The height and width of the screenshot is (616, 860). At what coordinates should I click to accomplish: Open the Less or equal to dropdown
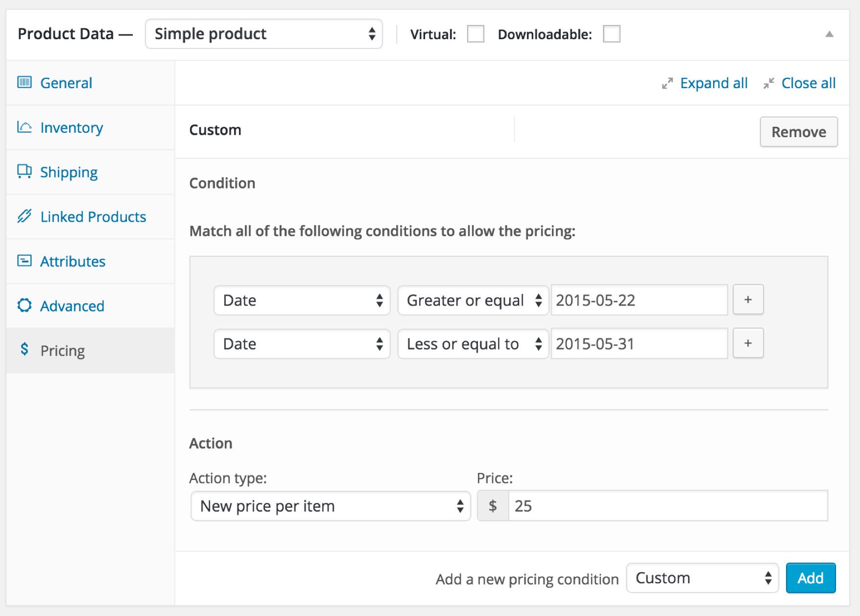point(473,344)
